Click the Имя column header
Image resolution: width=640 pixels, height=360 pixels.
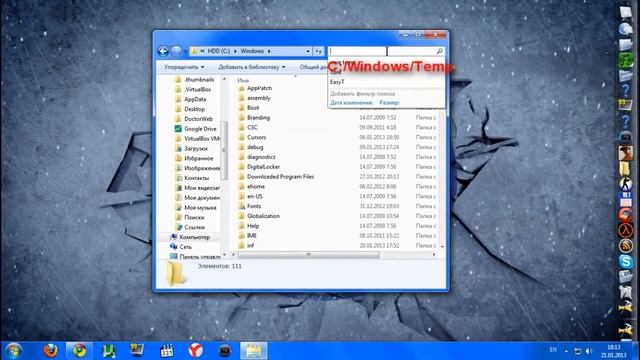coord(243,80)
